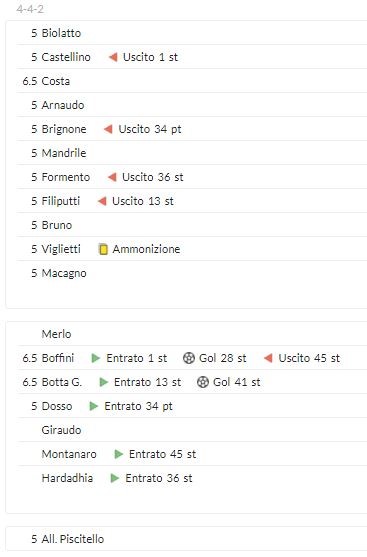Viewport: 367px width, 557px height.
Task: Click the soccer ball icon for Boffini's goal
Action: tap(189, 358)
